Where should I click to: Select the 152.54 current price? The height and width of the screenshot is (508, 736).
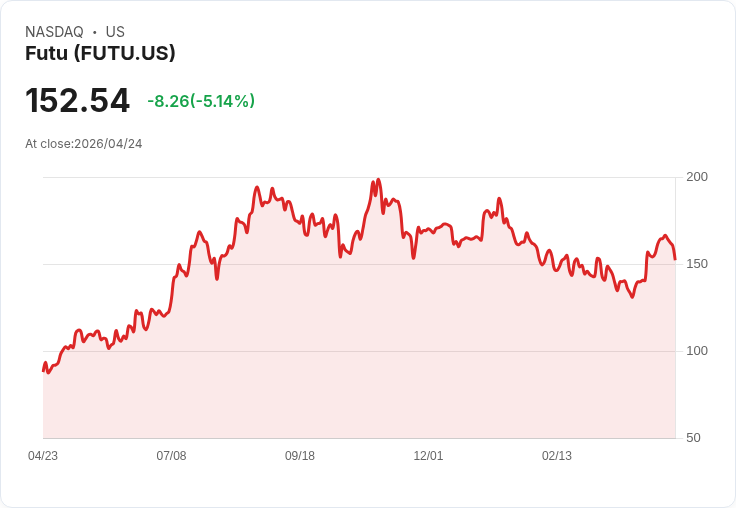point(77,100)
